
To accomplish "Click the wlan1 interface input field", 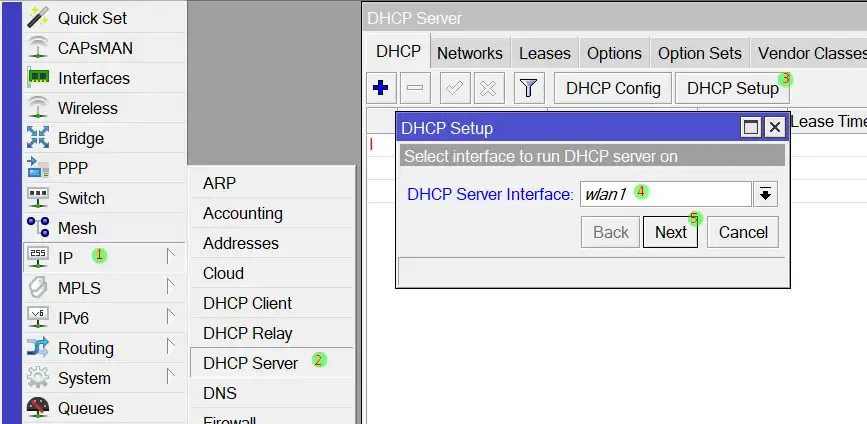I will coord(665,194).
